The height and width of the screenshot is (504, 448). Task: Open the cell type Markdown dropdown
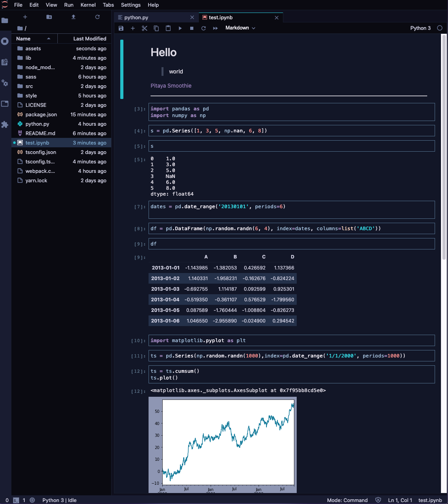(240, 28)
